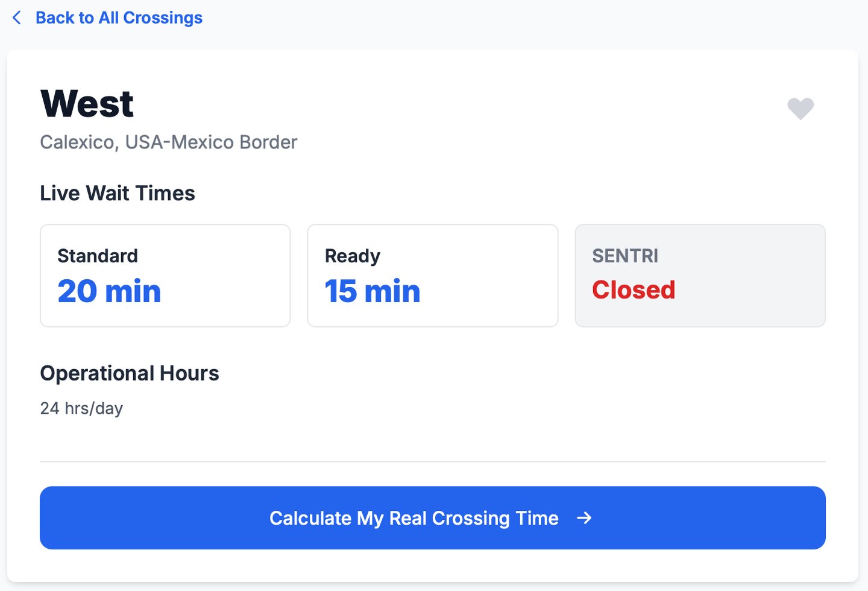Click the red Closed status text

coord(634,290)
